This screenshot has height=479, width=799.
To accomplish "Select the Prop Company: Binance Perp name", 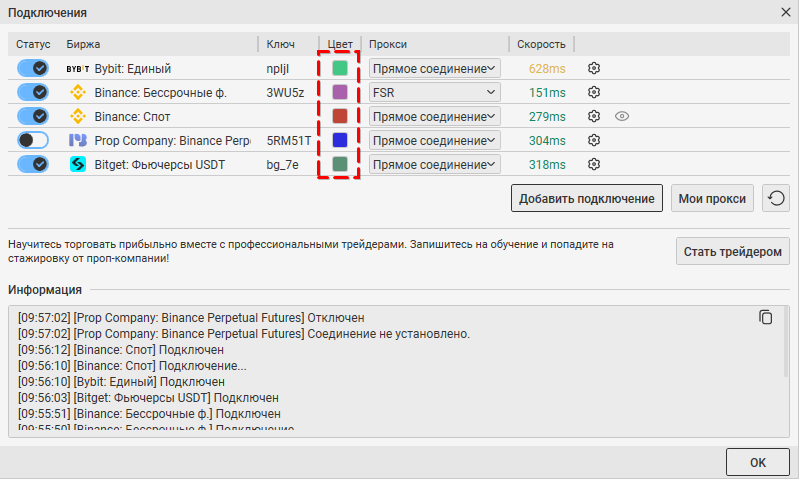I will (x=172, y=141).
